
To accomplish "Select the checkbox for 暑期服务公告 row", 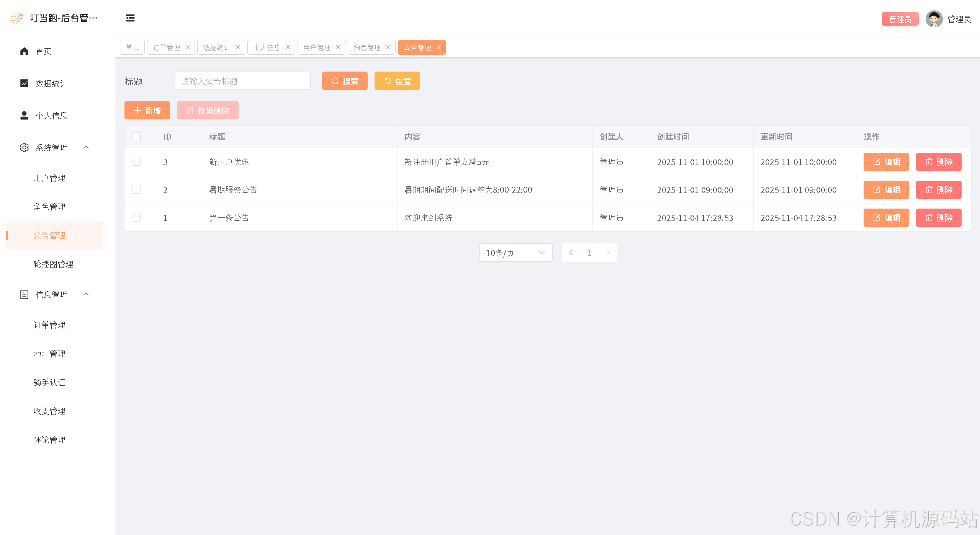I will [136, 190].
